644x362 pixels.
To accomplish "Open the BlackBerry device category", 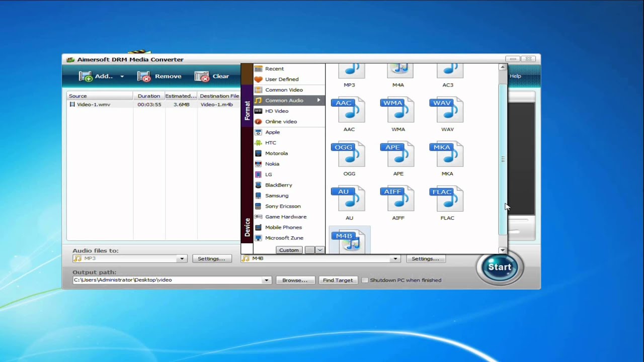I will (289, 185).
